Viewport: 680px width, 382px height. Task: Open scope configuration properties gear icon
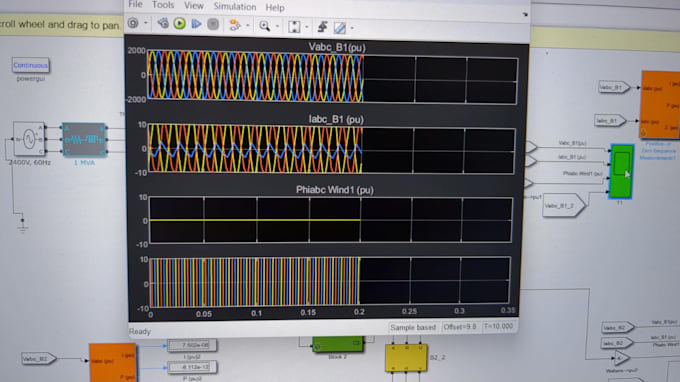tap(133, 23)
